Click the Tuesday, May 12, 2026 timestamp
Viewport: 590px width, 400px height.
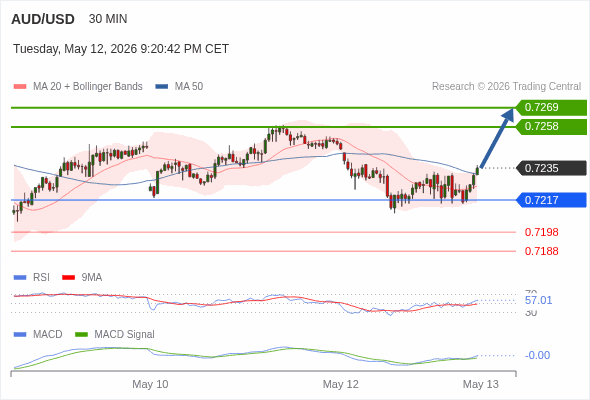pos(121,49)
